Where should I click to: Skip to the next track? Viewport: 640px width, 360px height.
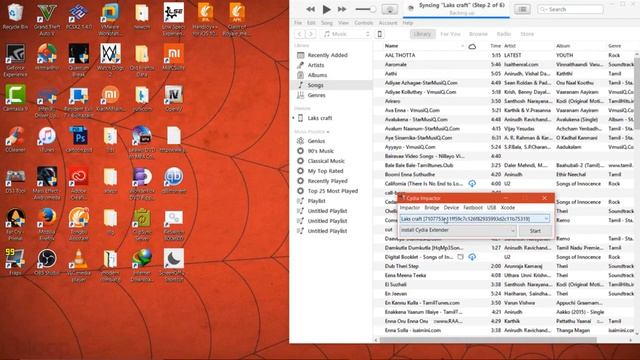(x=342, y=9)
